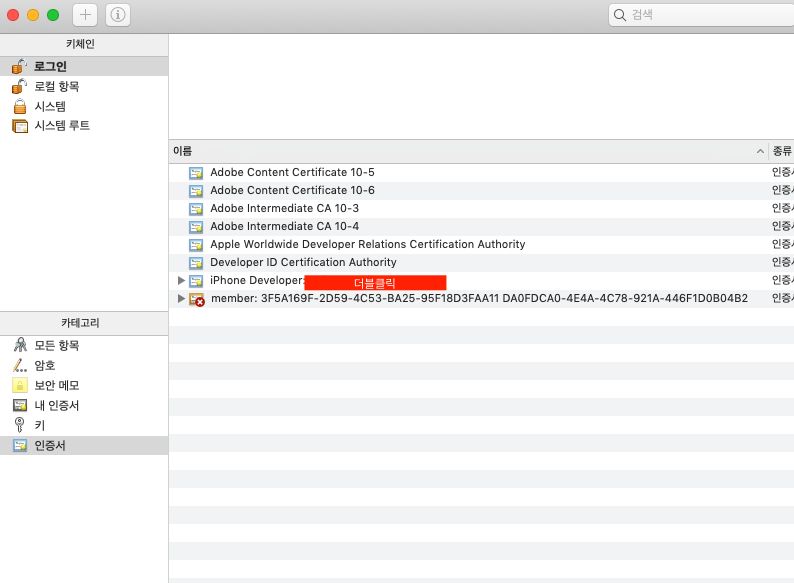Click the invalid certificate icon with red X
Viewport: 794px width, 583px height.
[x=196, y=299]
